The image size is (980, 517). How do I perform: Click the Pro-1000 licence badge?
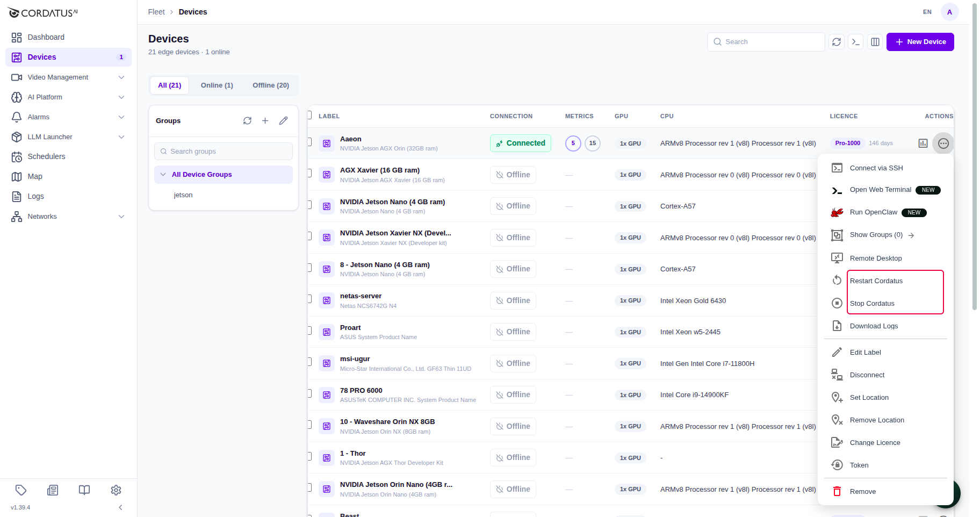pos(847,143)
